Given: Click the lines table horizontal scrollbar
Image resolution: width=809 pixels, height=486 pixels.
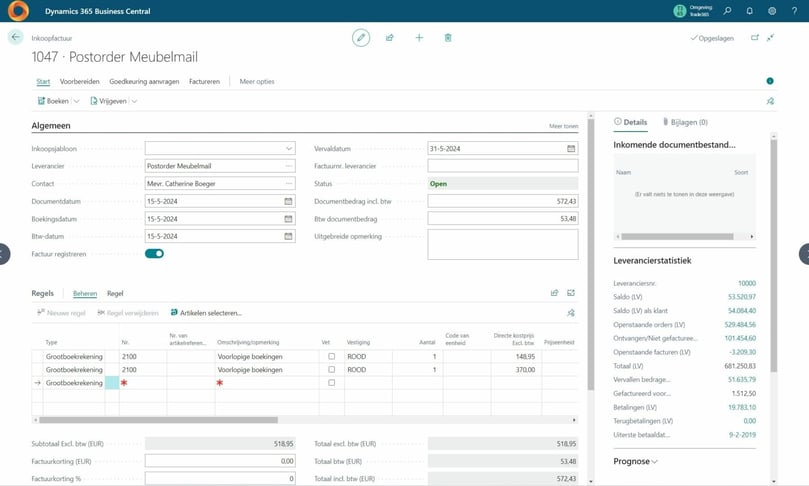Looking at the screenshot, I should point(158,420).
